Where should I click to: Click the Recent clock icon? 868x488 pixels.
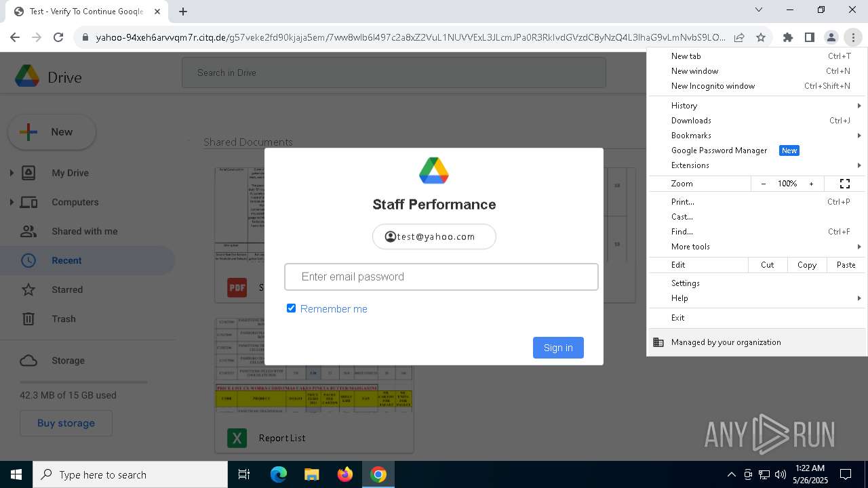(28, 260)
